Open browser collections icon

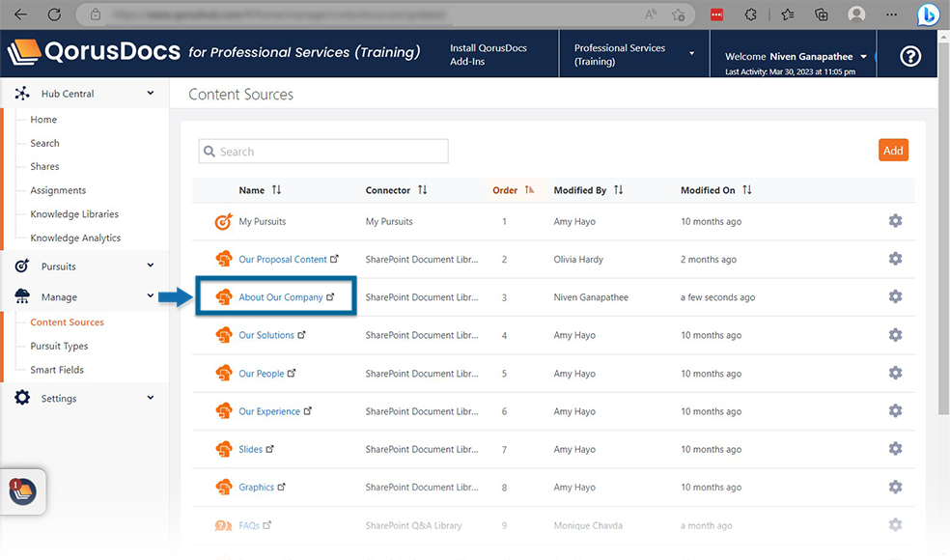click(x=821, y=14)
